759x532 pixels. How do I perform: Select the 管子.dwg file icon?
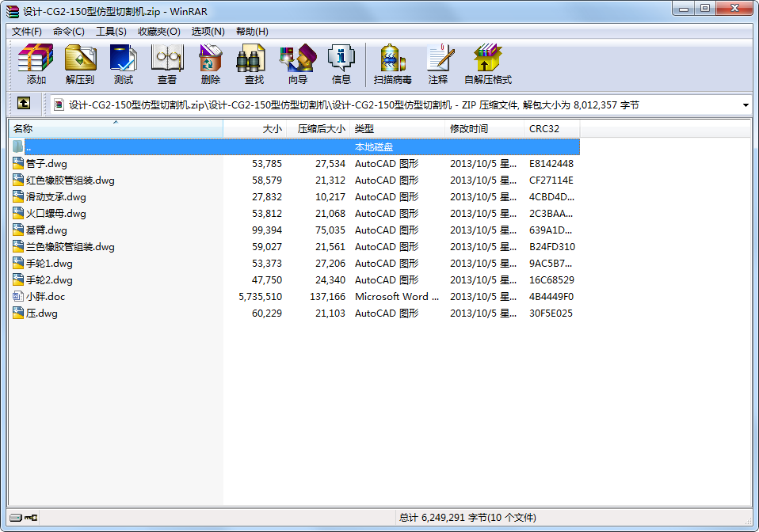coord(18,163)
